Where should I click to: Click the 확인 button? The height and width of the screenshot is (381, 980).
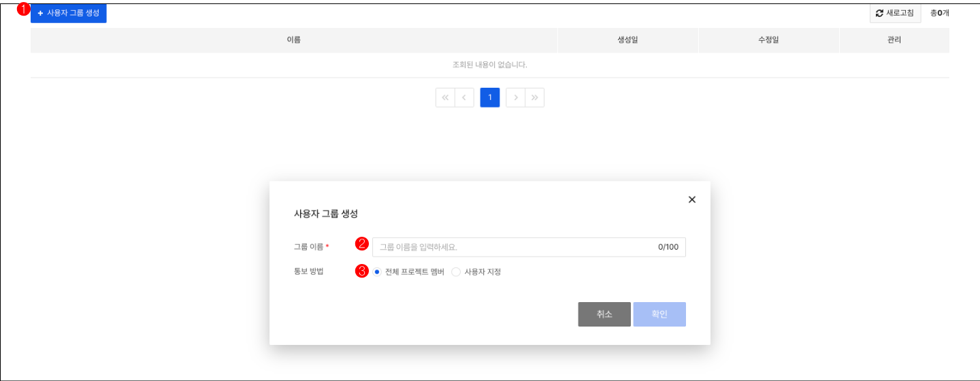pyautogui.click(x=659, y=314)
